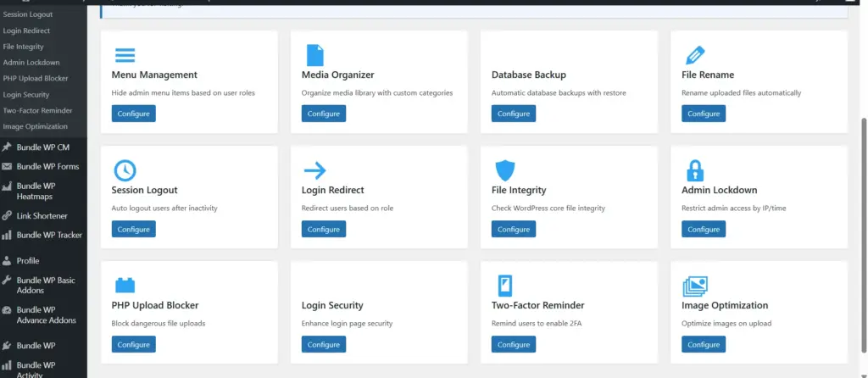Open Session Logout in the sidebar submenu
868x378 pixels.
click(28, 14)
